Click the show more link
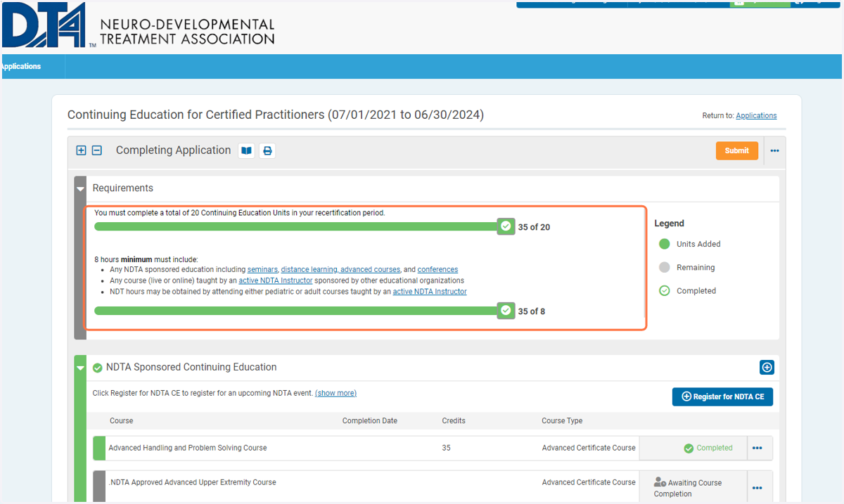The height and width of the screenshot is (504, 844). pyautogui.click(x=335, y=394)
